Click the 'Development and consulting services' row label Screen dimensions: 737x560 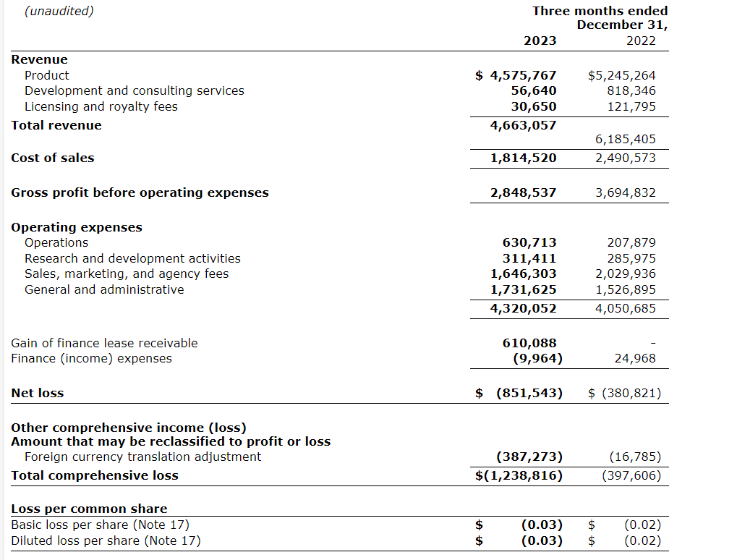(135, 90)
